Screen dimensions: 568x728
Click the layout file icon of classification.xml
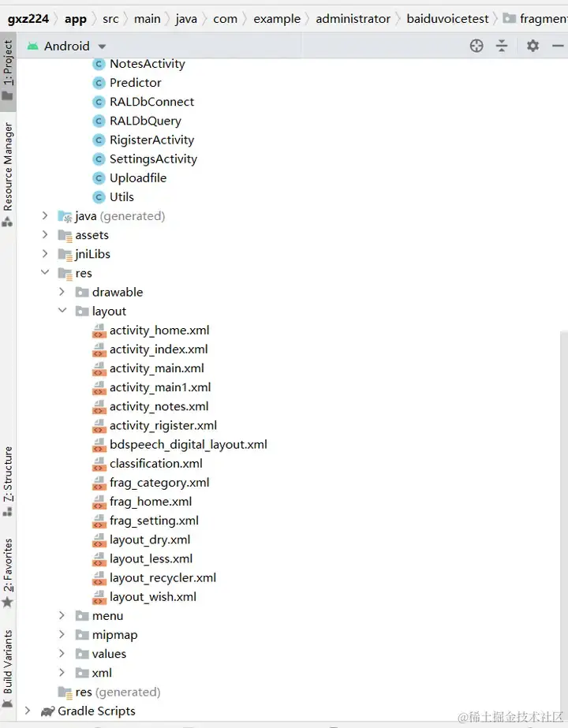[99, 463]
